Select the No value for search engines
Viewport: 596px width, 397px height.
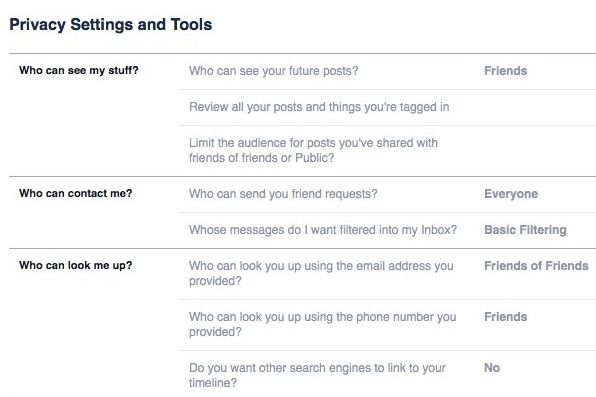(x=492, y=368)
